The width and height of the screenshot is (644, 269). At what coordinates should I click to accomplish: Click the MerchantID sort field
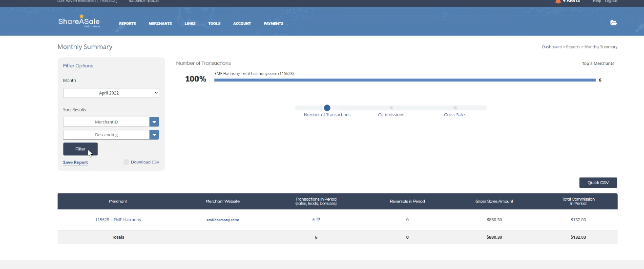click(x=106, y=122)
